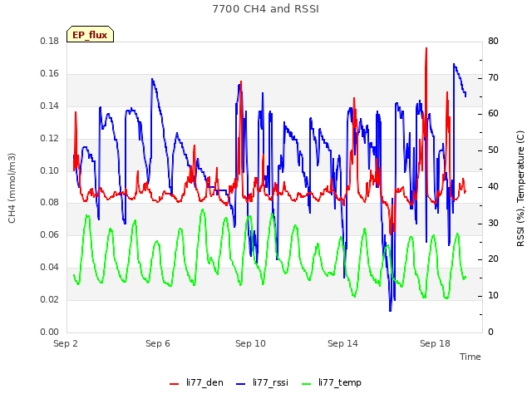Click the 0.12 left axis value
This screenshot has width=532, height=399.
coord(50,138)
